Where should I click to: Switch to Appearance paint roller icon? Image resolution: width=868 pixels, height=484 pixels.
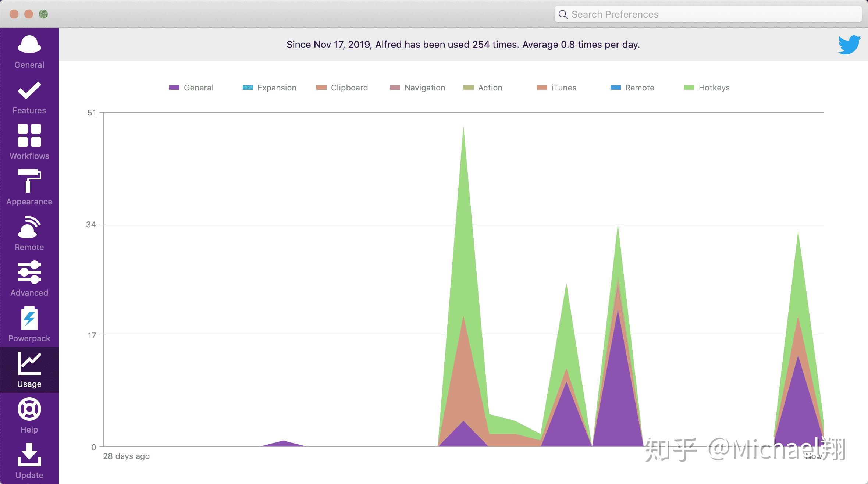(29, 181)
